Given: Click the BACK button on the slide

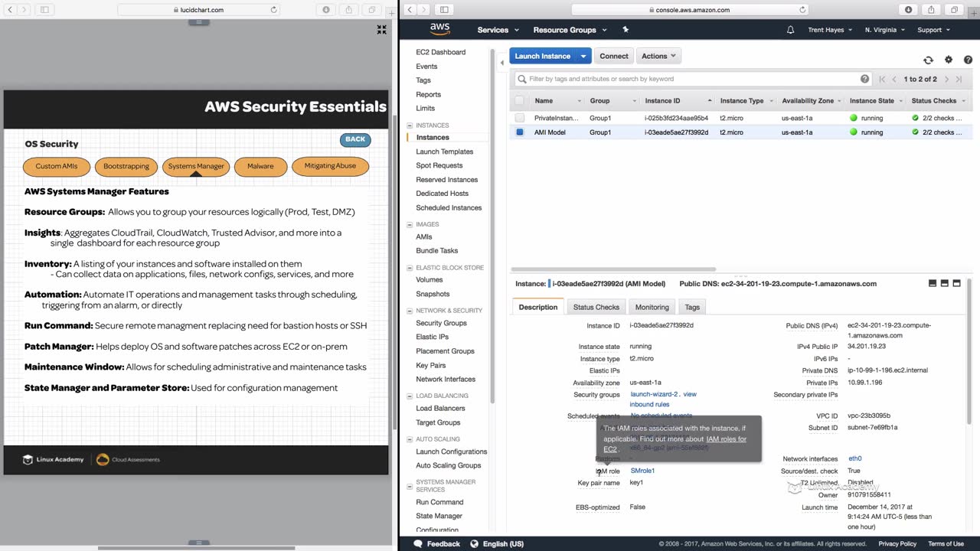Looking at the screenshot, I should click(355, 139).
